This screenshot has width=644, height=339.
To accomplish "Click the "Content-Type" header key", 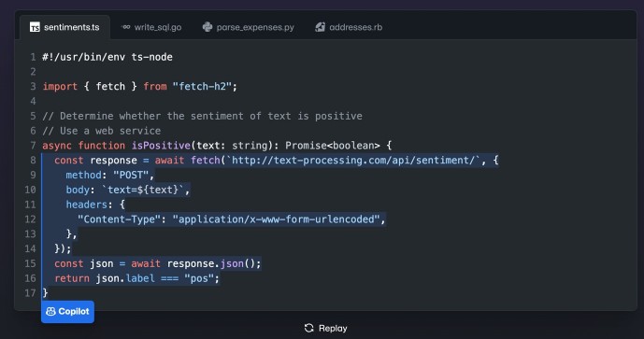I will 119,219.
